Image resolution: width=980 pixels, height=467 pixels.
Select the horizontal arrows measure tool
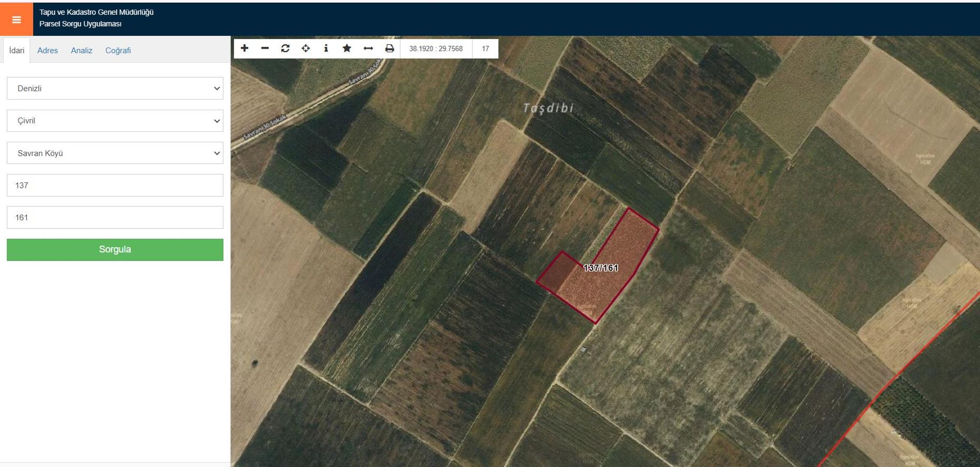click(368, 48)
